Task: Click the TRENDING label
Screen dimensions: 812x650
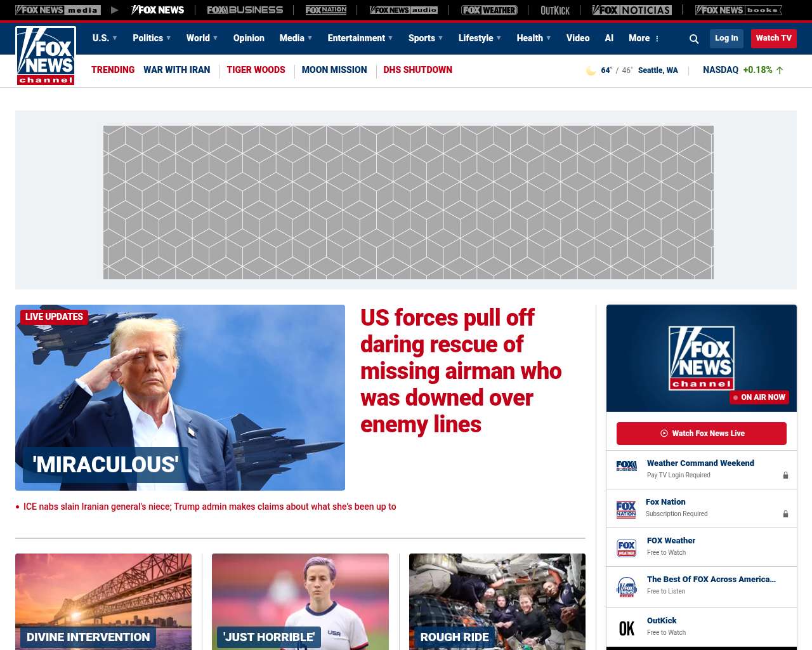Action: [x=113, y=70]
